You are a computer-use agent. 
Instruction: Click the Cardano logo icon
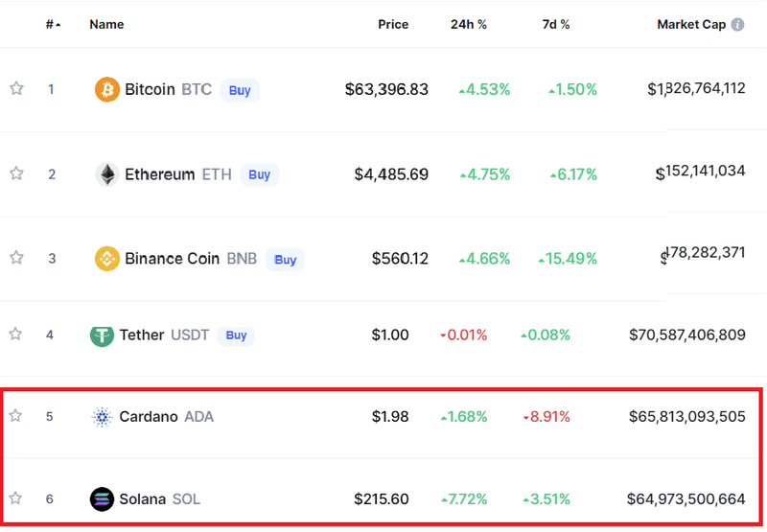[x=102, y=417]
